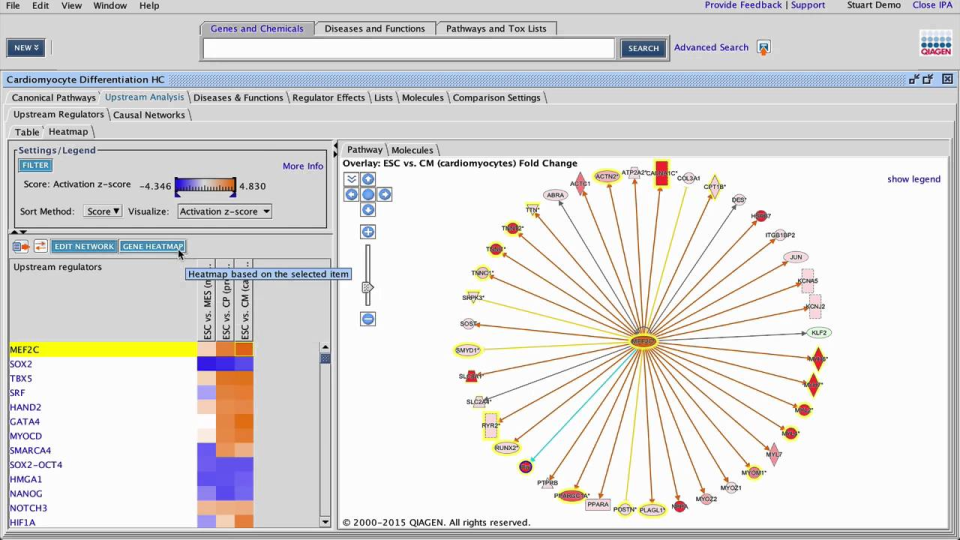The width and height of the screenshot is (960, 540).
Task: Open the File menu
Action: click(12, 6)
